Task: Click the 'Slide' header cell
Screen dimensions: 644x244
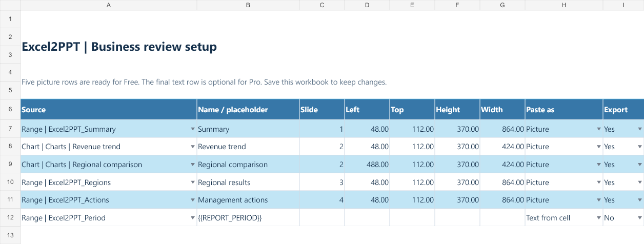Action: click(322, 110)
